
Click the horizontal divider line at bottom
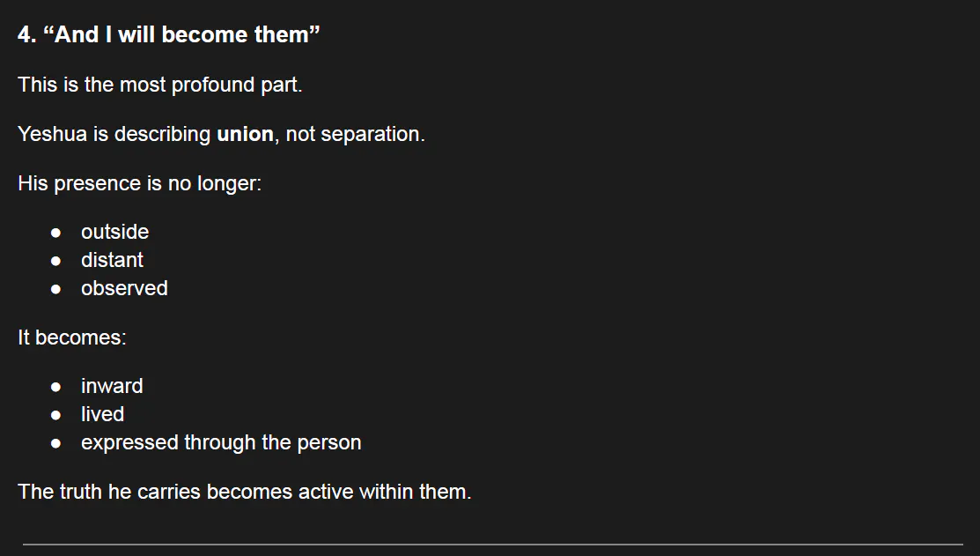click(492, 545)
